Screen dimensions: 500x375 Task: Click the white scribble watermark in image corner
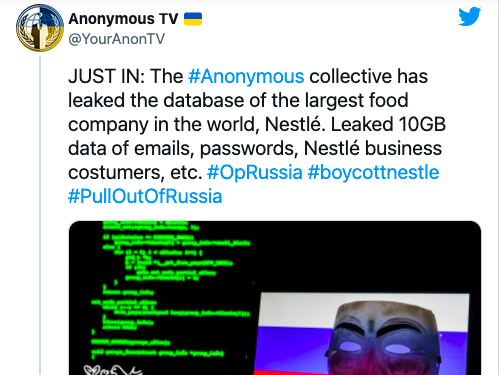113,370
